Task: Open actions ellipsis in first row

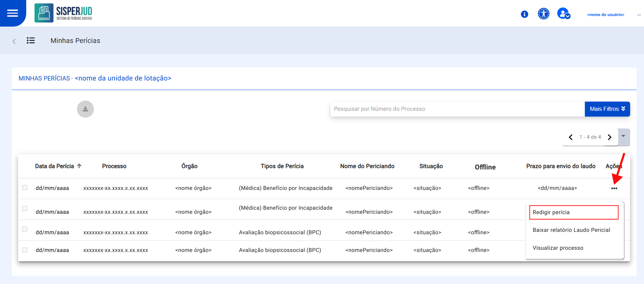Action: (614, 188)
